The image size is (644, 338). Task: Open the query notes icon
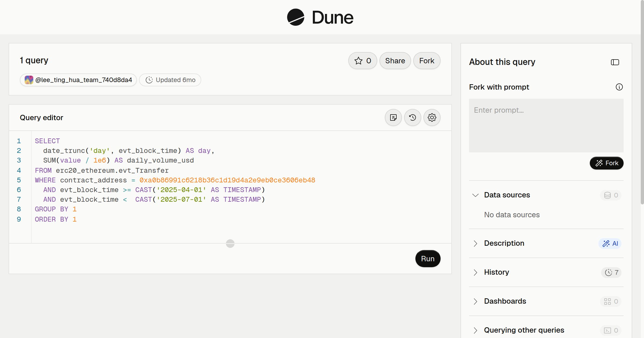click(x=393, y=117)
